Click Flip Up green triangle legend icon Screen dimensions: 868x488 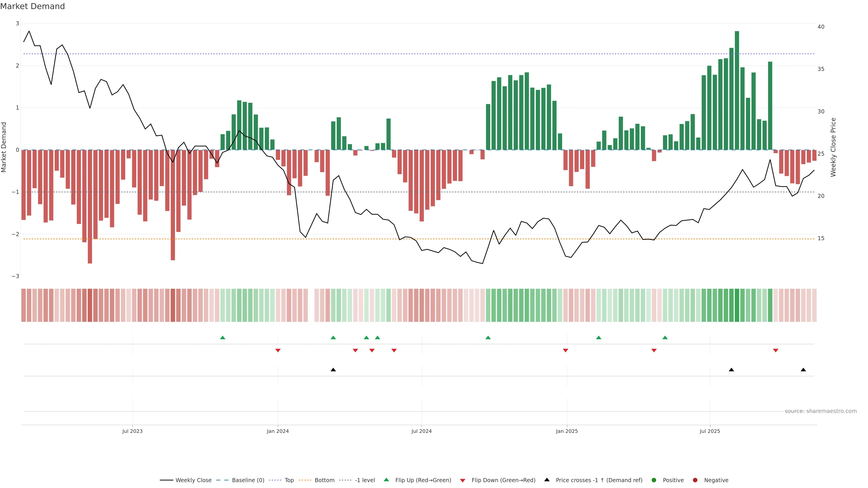click(x=387, y=480)
